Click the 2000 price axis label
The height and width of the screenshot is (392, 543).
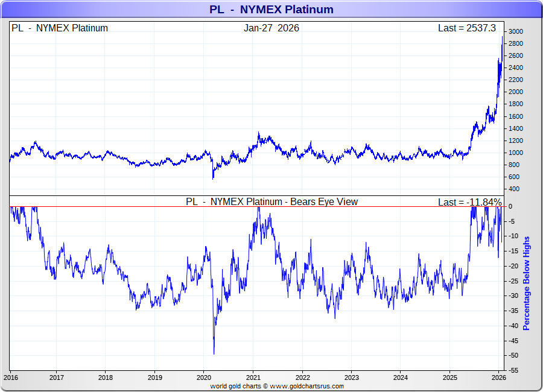(x=515, y=92)
